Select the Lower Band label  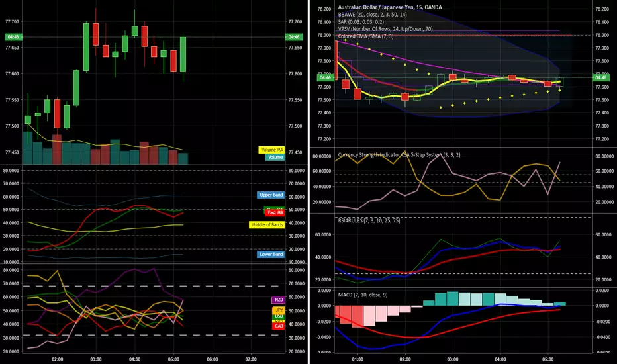(271, 254)
